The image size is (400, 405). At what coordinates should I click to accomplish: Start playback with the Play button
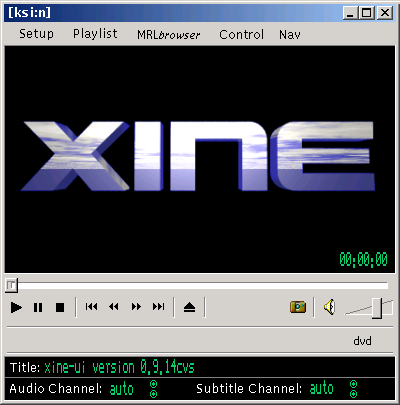point(16,307)
